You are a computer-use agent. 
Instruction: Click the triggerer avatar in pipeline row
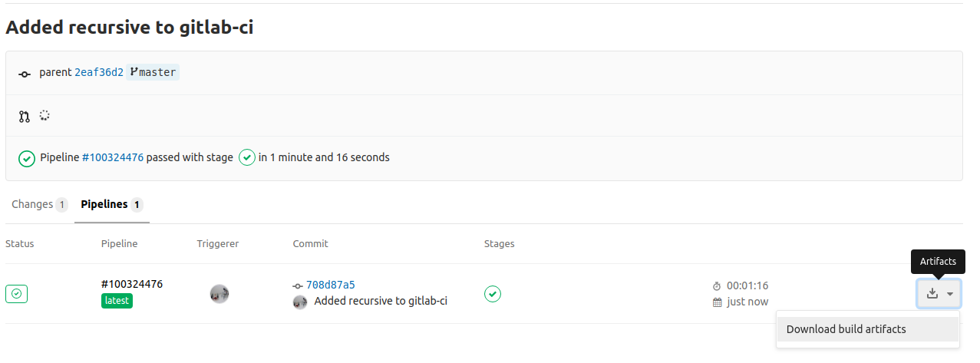[x=219, y=293]
